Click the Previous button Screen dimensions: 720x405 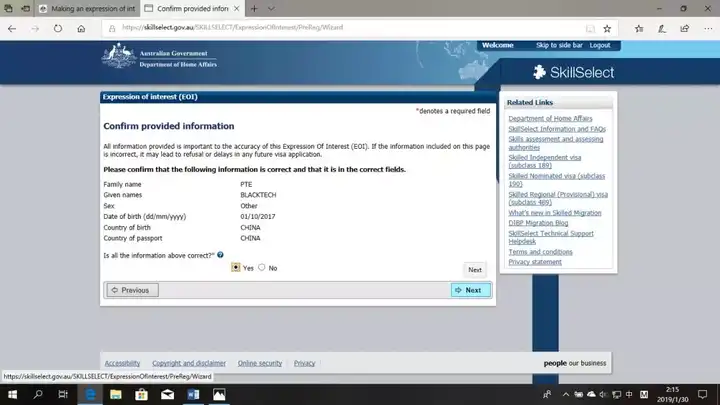tap(133, 290)
